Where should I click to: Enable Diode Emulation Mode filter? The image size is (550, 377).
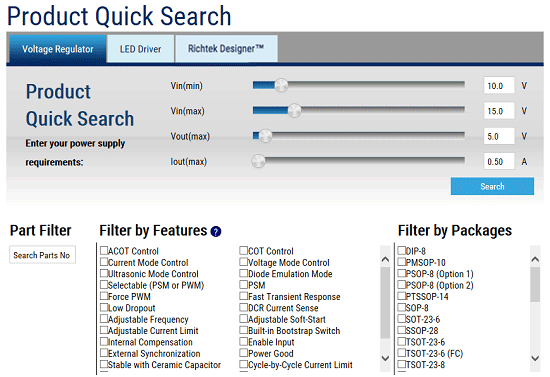[243, 273]
